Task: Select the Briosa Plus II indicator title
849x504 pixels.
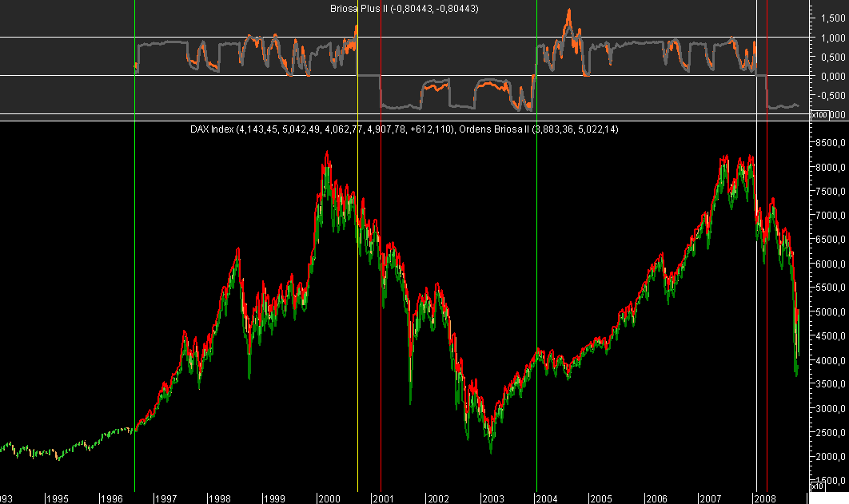Action: 404,9
